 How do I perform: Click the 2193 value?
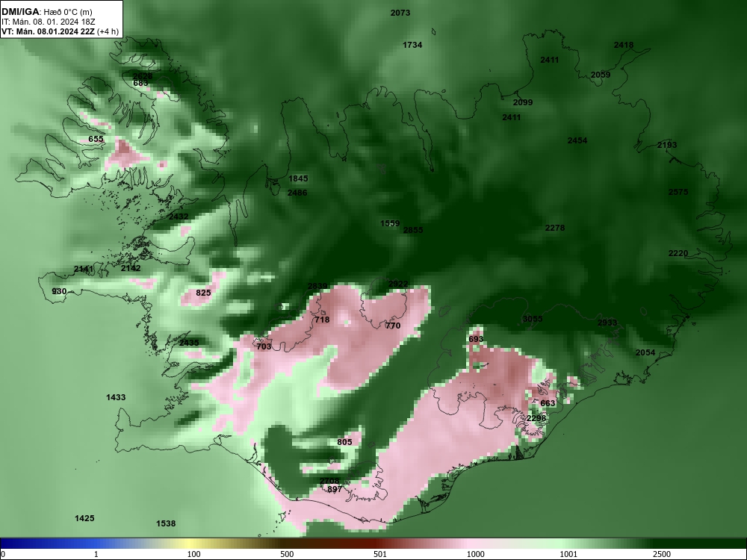[x=667, y=145]
